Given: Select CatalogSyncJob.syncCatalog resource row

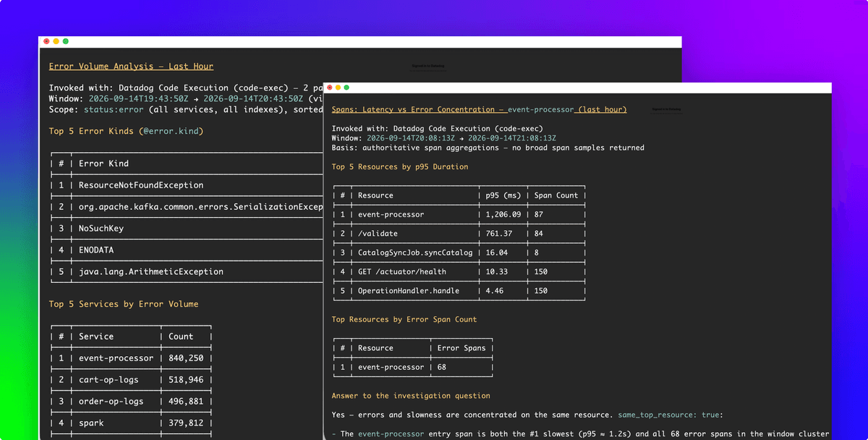Looking at the screenshot, I should click(x=459, y=253).
